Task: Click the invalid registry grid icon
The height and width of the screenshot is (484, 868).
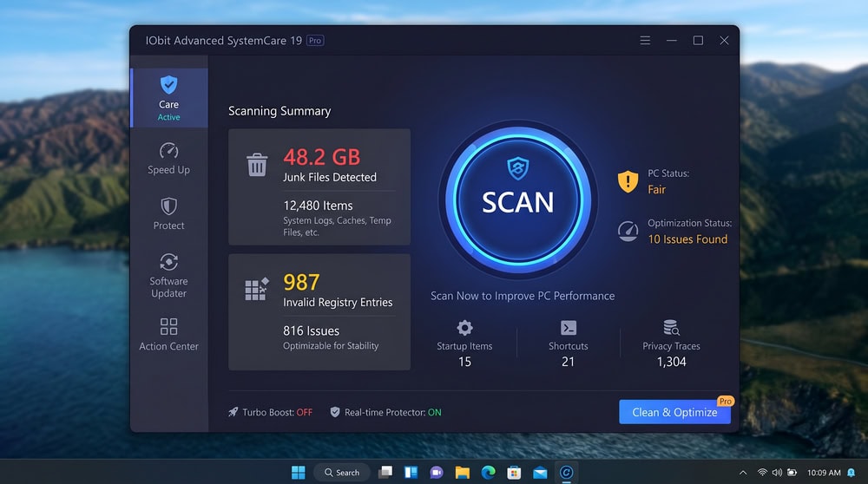Action: pyautogui.click(x=257, y=289)
